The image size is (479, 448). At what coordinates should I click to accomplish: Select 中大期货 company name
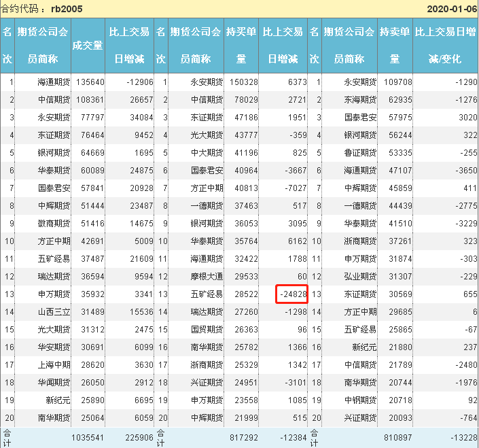click(x=207, y=153)
